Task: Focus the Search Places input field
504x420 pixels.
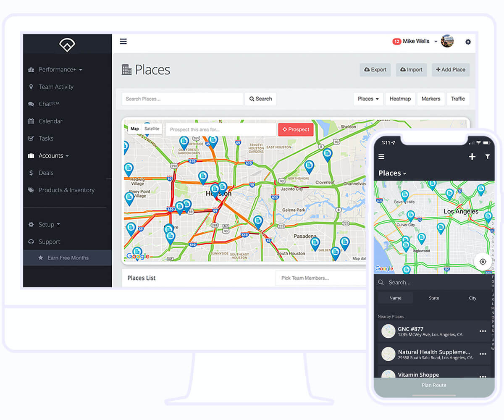Action: click(x=182, y=99)
